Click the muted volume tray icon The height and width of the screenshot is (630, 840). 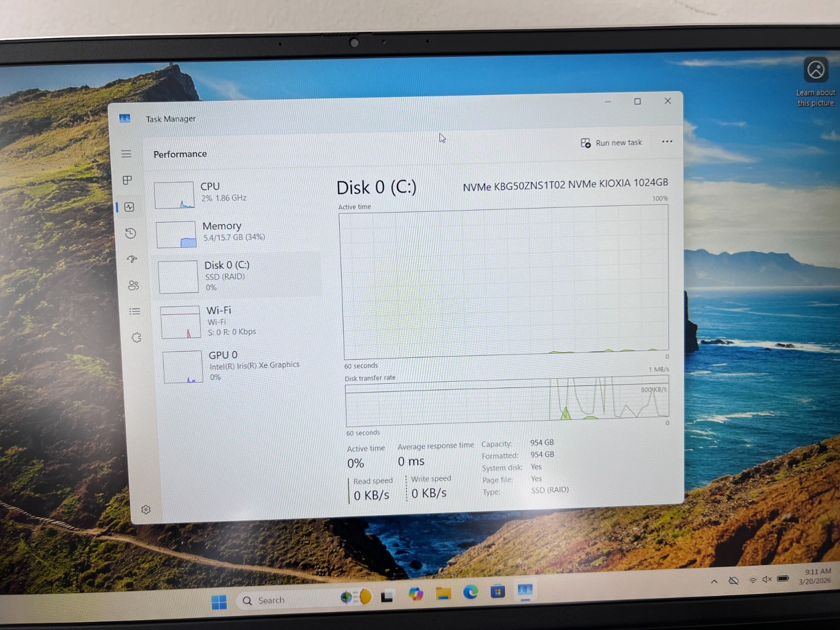coord(767,579)
